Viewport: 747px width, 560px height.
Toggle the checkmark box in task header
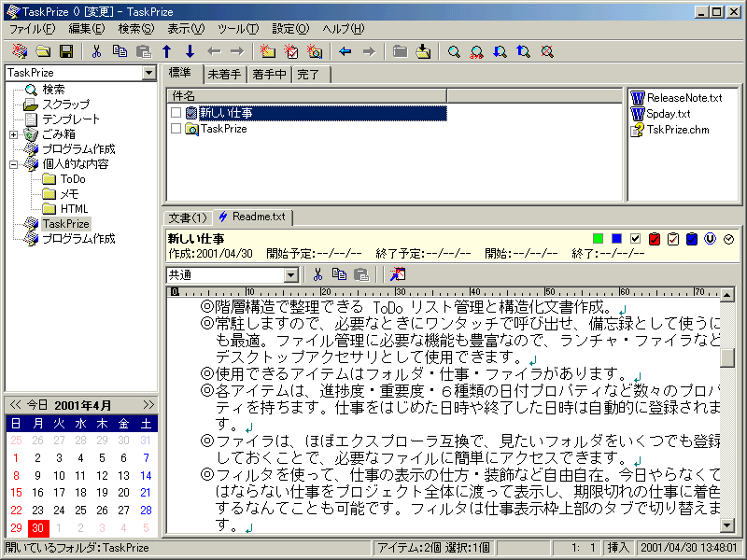pyautogui.click(x=635, y=239)
